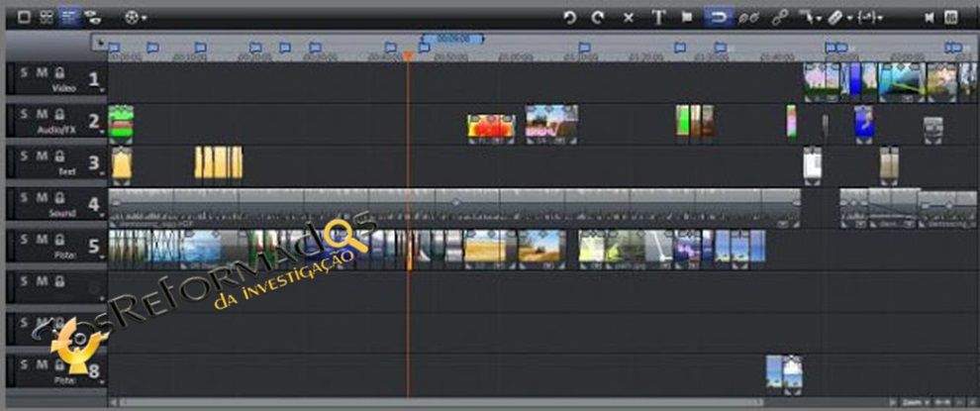Switch to Storyboard single-frame view icon
The width and height of the screenshot is (980, 411).
pyautogui.click(x=24, y=17)
